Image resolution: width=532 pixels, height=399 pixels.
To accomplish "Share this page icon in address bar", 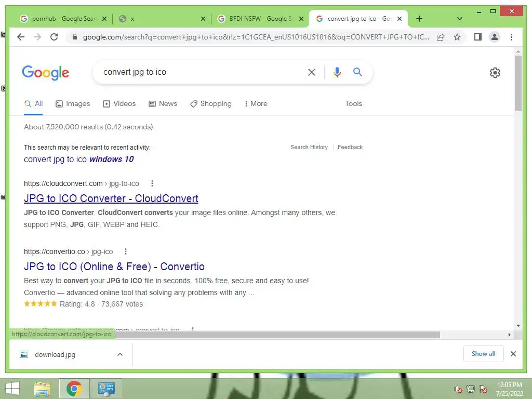I will 441,37.
